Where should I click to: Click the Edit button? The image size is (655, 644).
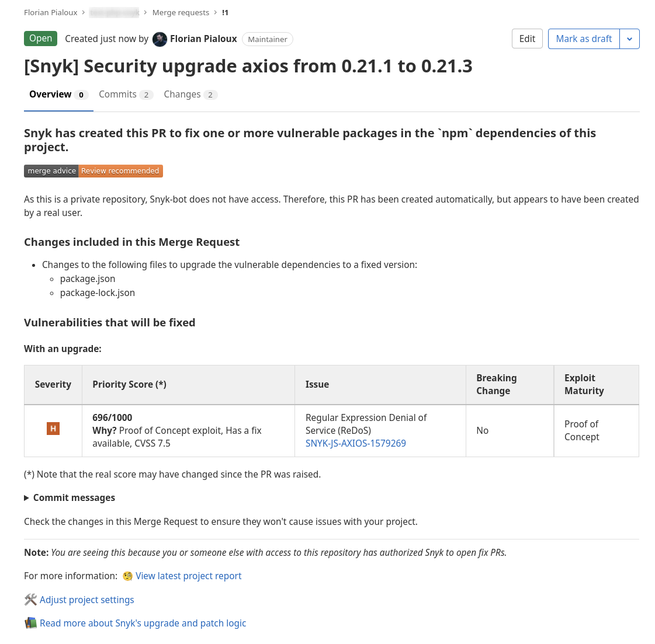coord(526,39)
